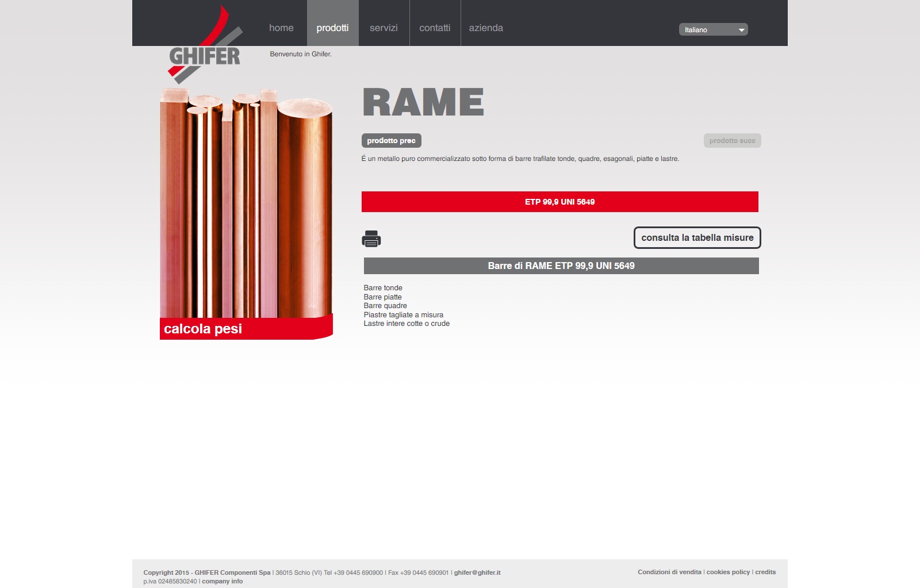The height and width of the screenshot is (588, 920).
Task: Open Condizioni di vendita link
Action: 669,572
